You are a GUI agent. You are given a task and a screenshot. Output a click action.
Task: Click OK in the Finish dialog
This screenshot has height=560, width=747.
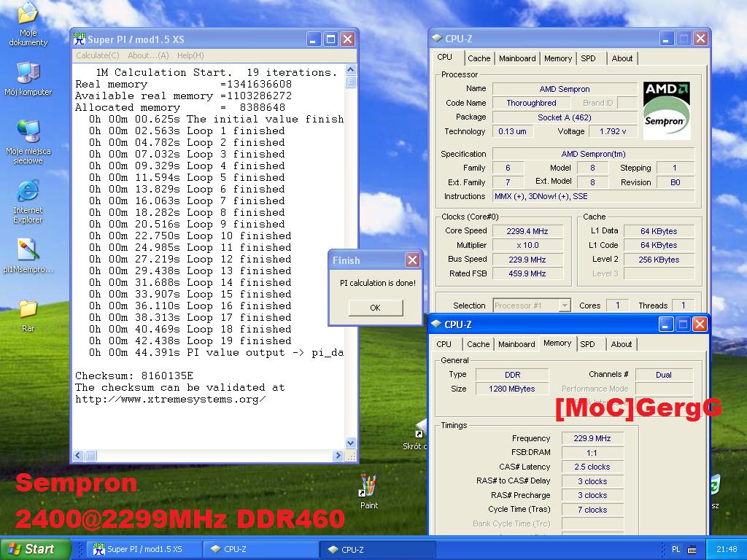pos(376,308)
